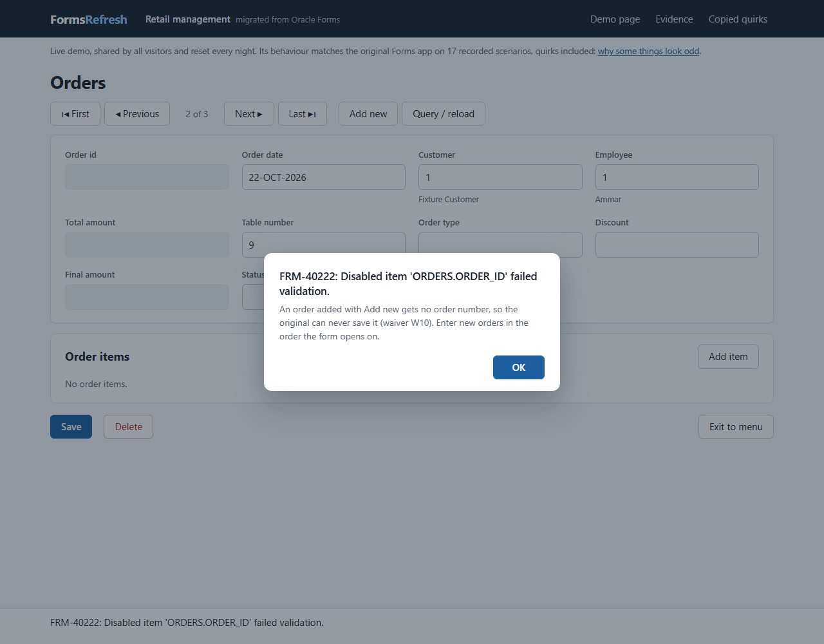Click the Final amount field
The width and height of the screenshot is (824, 644).
(x=147, y=297)
